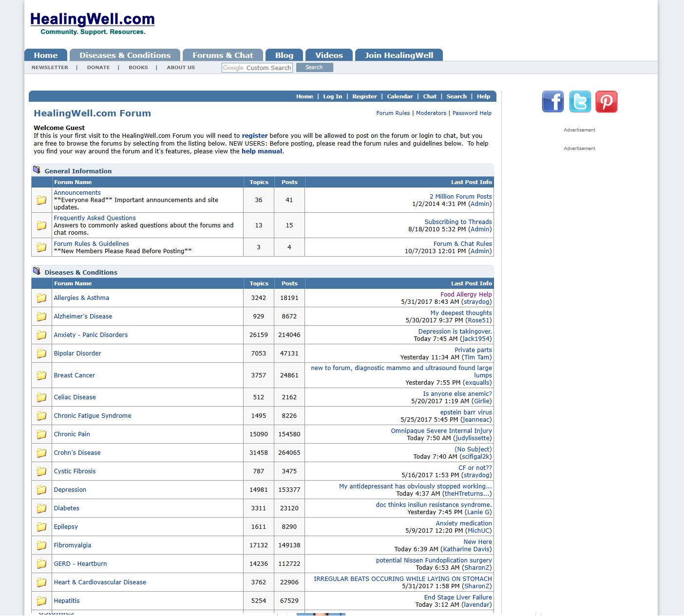Click the General Information section book icon
The height and width of the screenshot is (616, 684).
coord(37,169)
